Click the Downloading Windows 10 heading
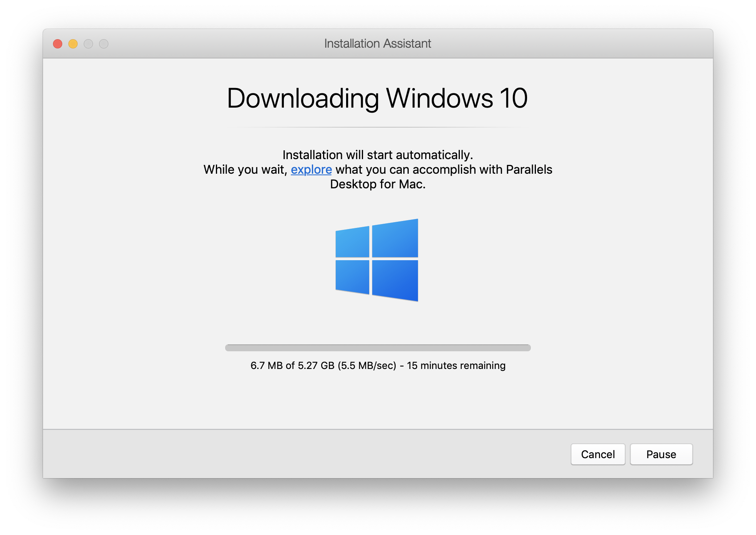 (377, 99)
